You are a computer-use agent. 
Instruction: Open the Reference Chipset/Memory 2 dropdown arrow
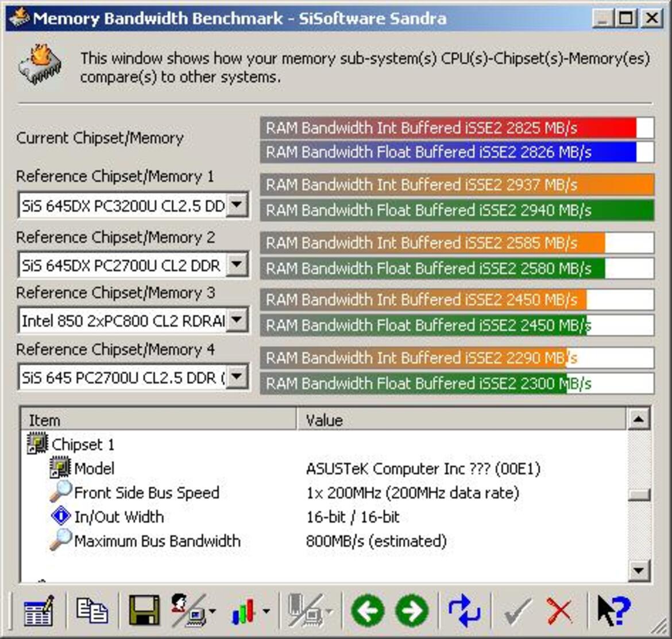point(237,265)
